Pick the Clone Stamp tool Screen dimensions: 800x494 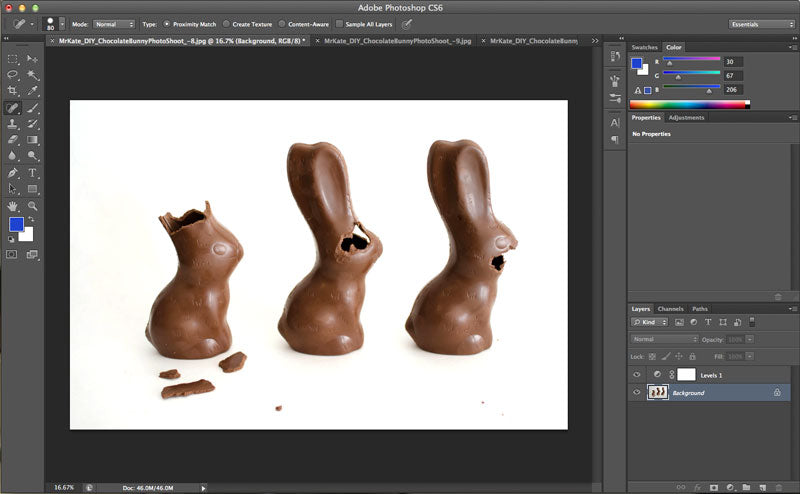pyautogui.click(x=12, y=124)
